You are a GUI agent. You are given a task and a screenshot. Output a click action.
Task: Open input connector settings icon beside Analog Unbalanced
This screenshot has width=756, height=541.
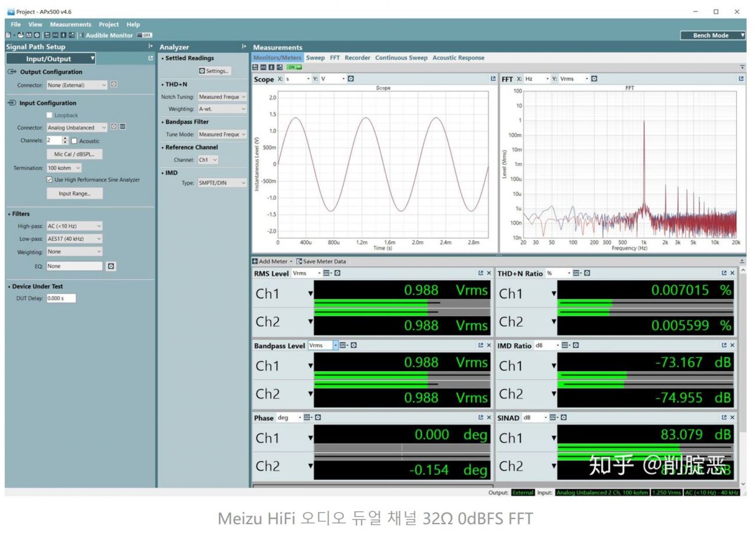coord(114,127)
